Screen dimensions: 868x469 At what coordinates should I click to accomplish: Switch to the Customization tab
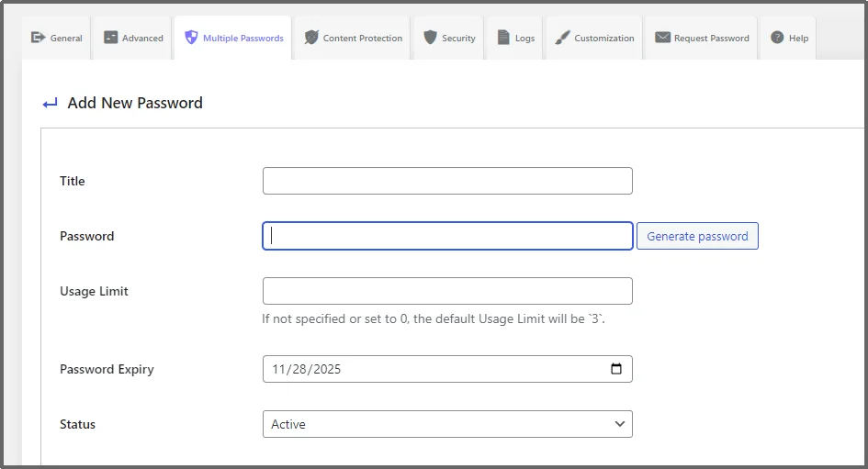pos(594,38)
